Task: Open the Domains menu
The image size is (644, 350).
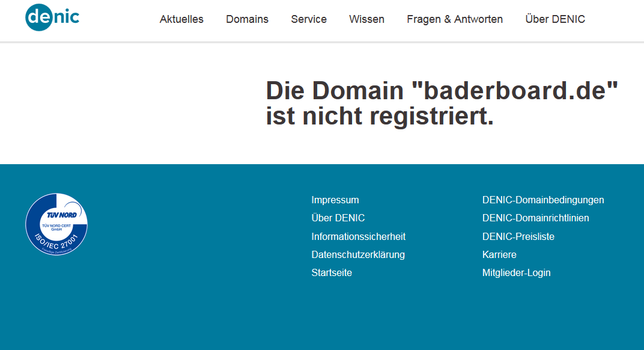Action: (248, 19)
